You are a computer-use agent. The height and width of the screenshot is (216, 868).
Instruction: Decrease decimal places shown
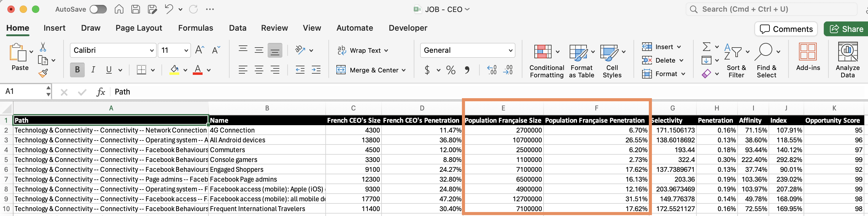coord(508,70)
